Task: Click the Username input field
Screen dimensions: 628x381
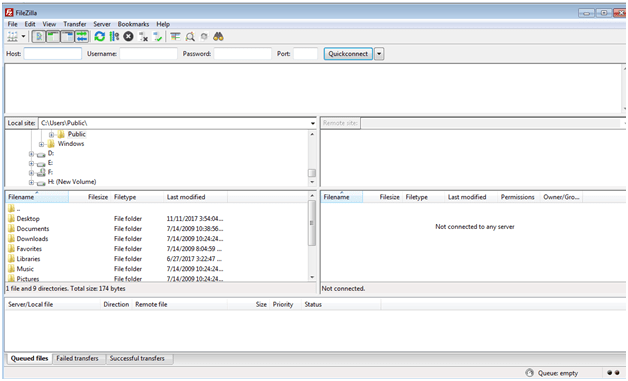Action: pos(148,54)
